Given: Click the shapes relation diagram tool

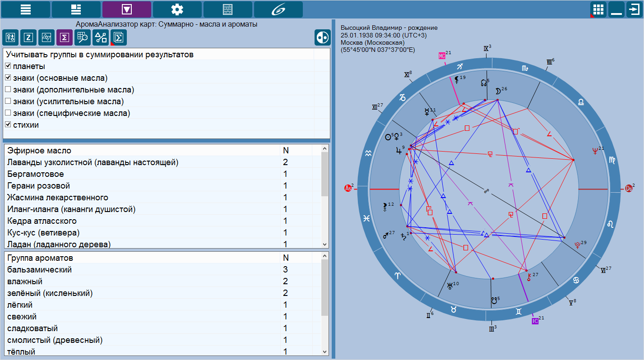Looking at the screenshot, I should click(x=100, y=38).
